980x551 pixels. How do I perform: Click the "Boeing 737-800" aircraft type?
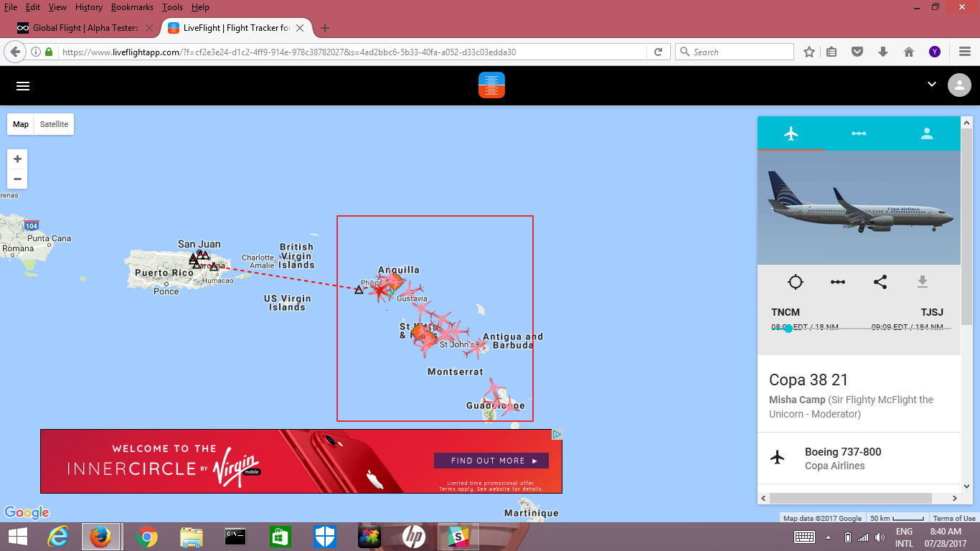843,452
